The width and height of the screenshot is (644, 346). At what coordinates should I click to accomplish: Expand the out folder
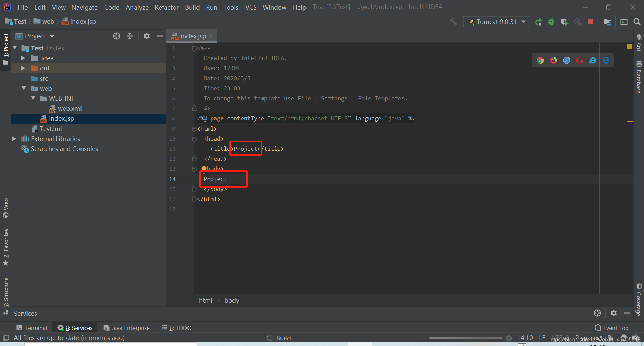[x=23, y=68]
